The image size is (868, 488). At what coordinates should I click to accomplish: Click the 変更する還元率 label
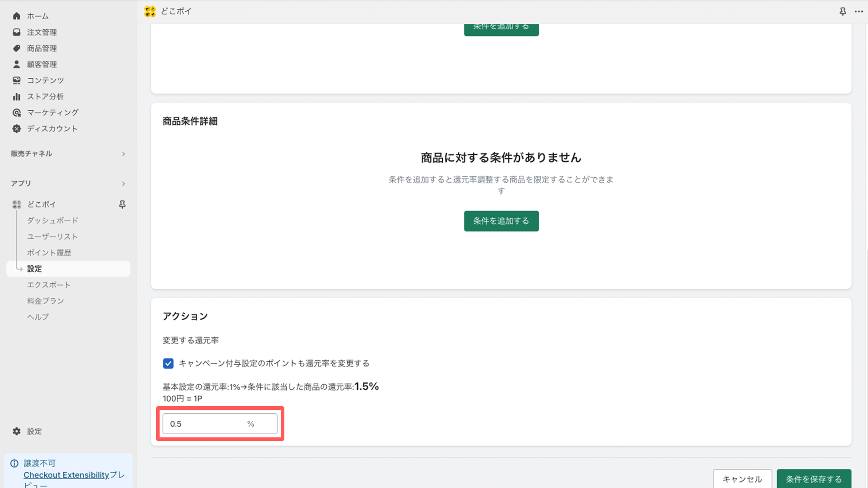coord(191,340)
